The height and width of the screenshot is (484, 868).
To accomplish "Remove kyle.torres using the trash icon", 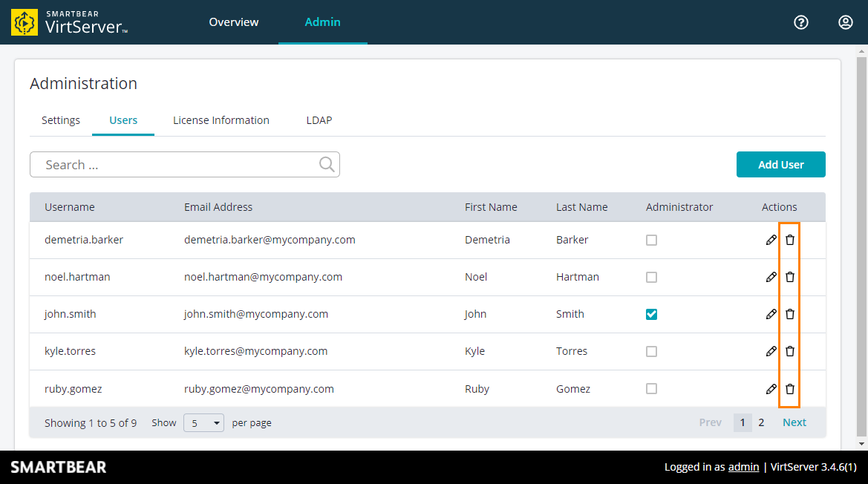I will pyautogui.click(x=789, y=350).
